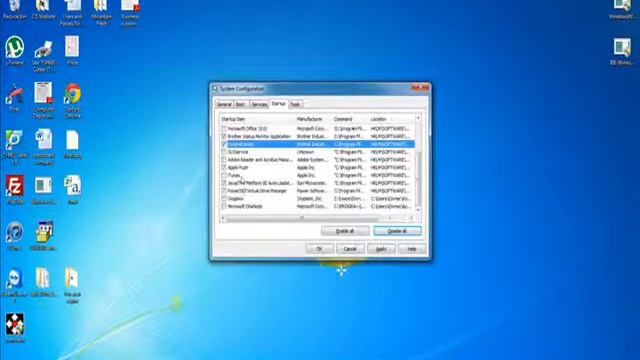Select the blank white file icon
This screenshot has width=640, height=360.
point(72,140)
